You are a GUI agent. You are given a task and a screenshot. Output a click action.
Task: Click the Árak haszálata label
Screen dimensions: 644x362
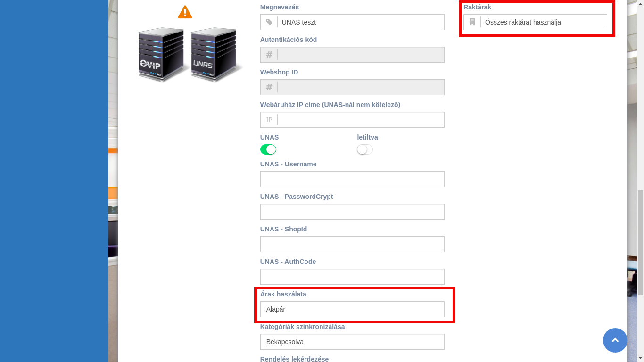[x=283, y=294]
